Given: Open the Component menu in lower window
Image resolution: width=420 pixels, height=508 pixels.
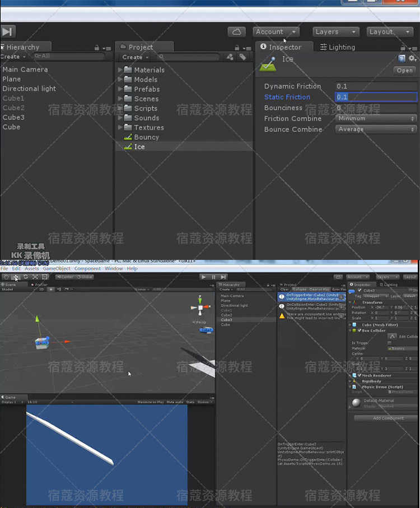Looking at the screenshot, I should click(x=87, y=269).
